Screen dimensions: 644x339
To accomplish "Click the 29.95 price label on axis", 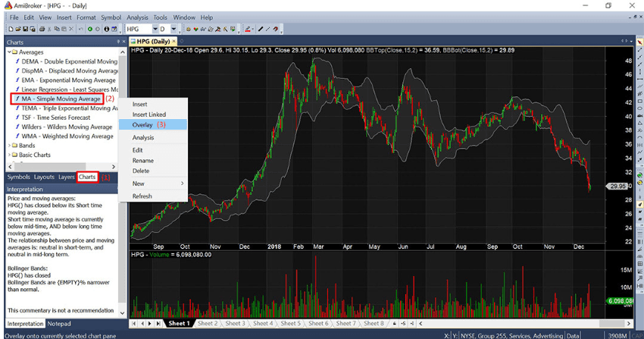I will (x=617, y=186).
